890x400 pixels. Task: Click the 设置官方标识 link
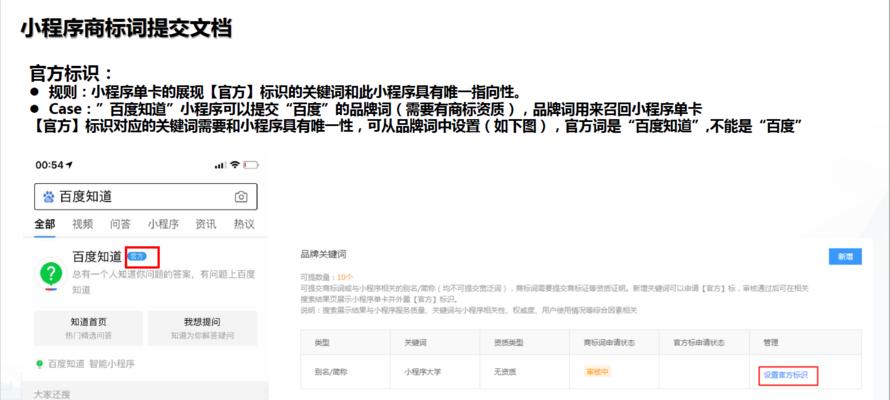[x=786, y=374]
